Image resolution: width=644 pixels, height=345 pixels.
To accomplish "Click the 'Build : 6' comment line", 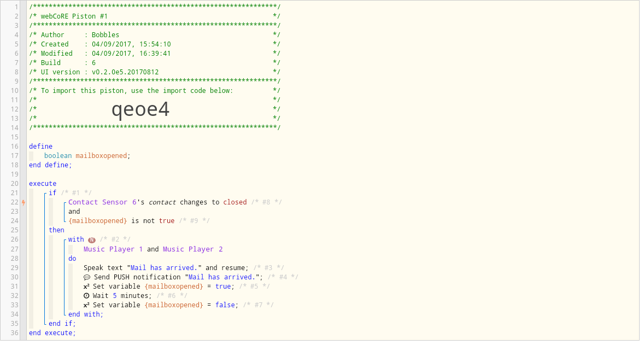I will pos(155,63).
